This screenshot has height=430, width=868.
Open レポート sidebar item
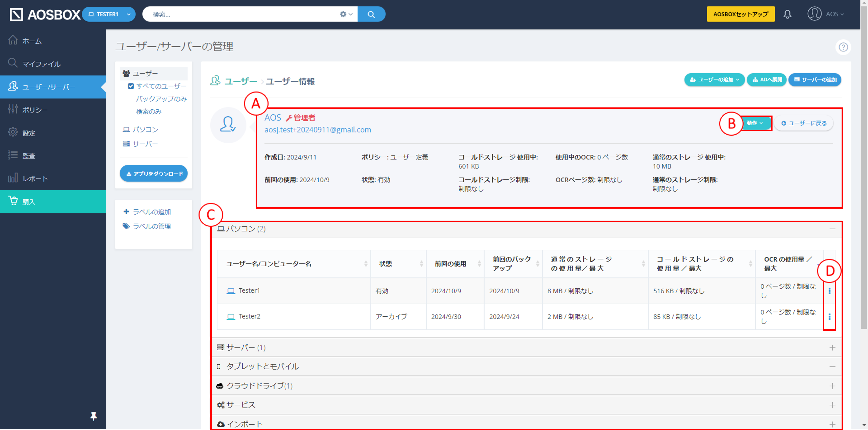(x=53, y=178)
